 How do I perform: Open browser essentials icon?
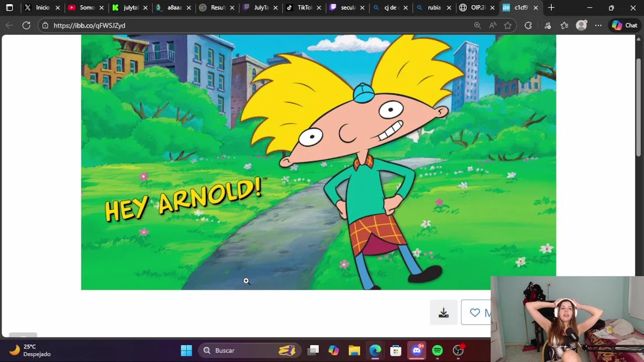tap(547, 25)
